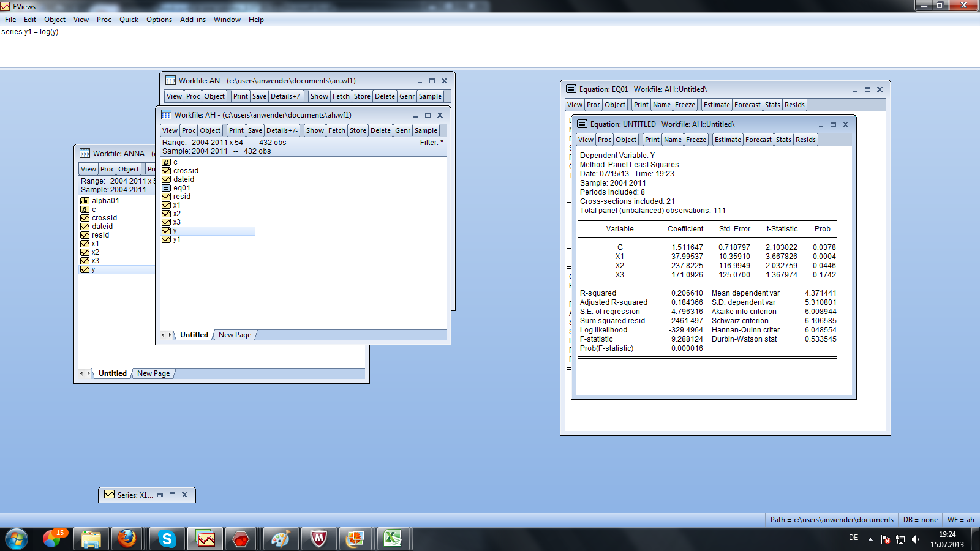Click Save in the Workfile AH toolbar
This screenshot has height=551, width=980.
(255, 130)
